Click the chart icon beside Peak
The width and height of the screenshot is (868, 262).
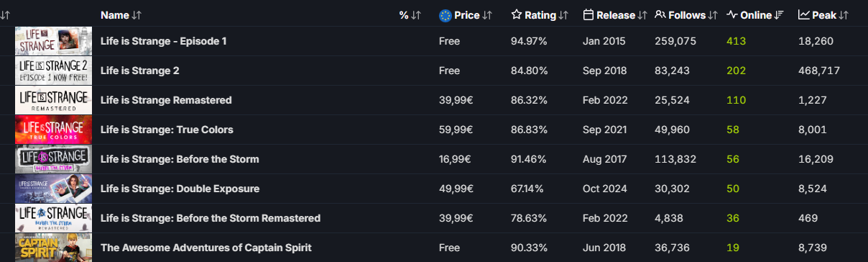point(803,14)
